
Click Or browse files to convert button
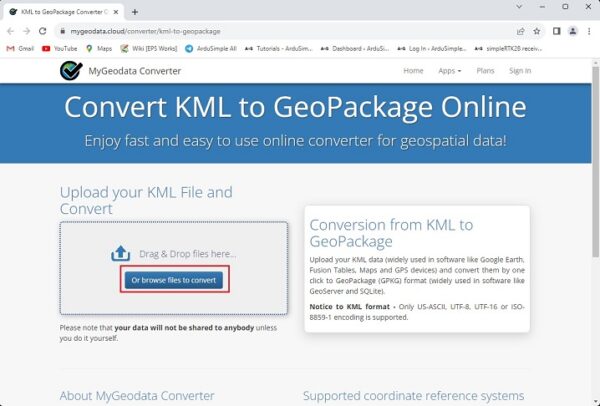[x=174, y=280]
